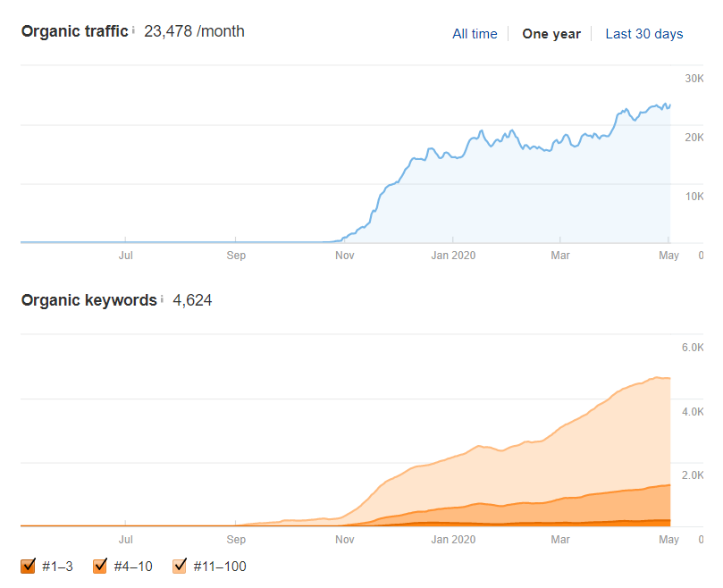Switch to the All time range
Screen dimensions: 723x588
475,34
